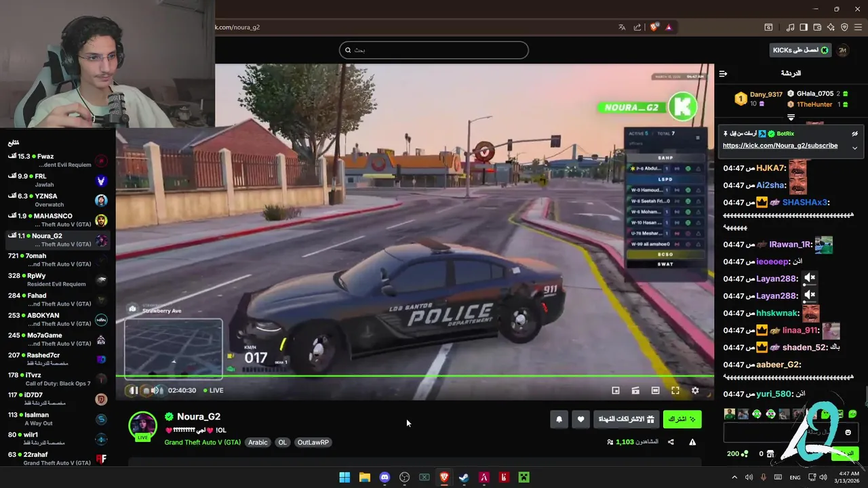Open Mo7aGame channel in sidebar

(x=58, y=340)
